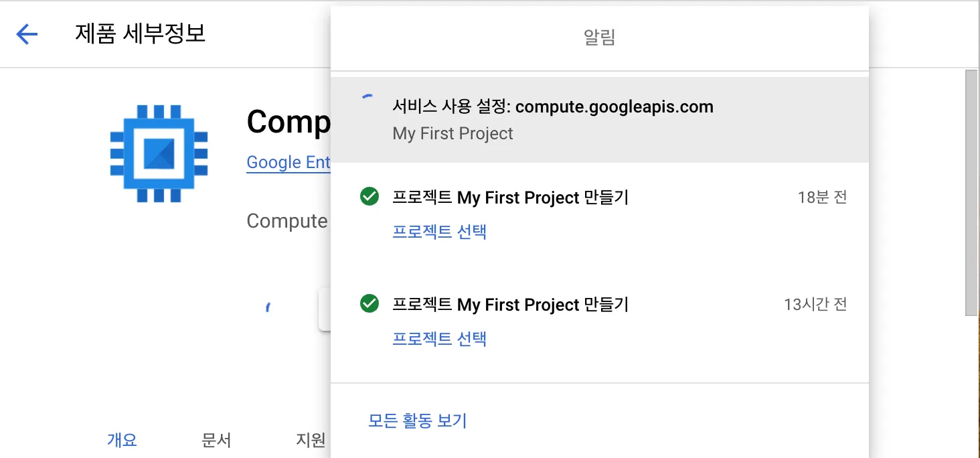Click the vertical scrollbar on the right edge

tap(972, 191)
